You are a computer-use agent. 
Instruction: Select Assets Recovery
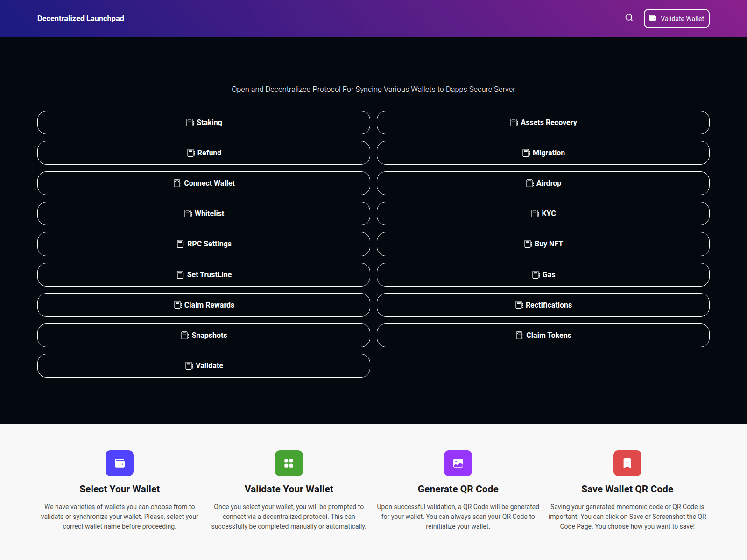(543, 122)
